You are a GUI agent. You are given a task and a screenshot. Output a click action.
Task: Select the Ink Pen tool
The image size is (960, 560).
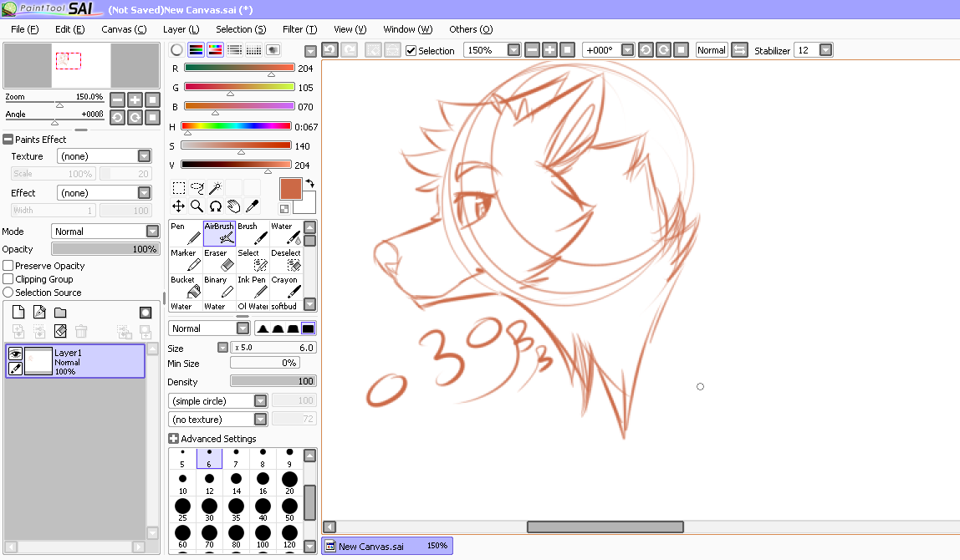pos(253,288)
